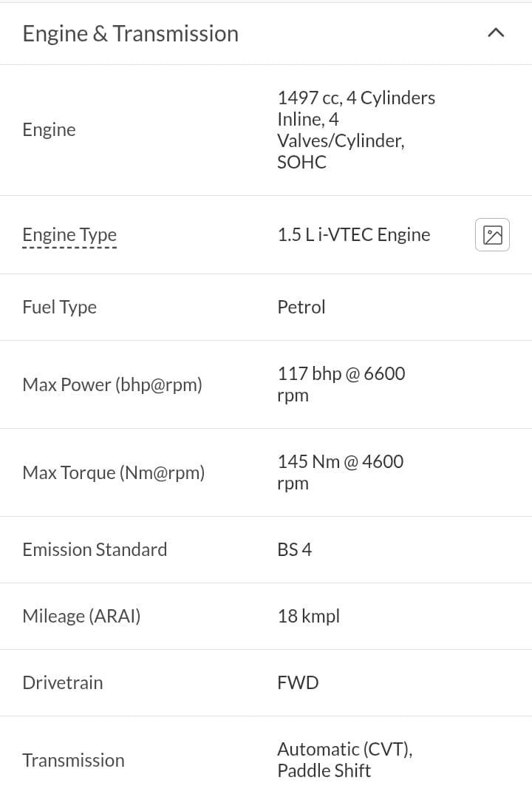532x797 pixels.
Task: Click the 1.5 L i-VTEC Engine value
Action: click(x=354, y=235)
